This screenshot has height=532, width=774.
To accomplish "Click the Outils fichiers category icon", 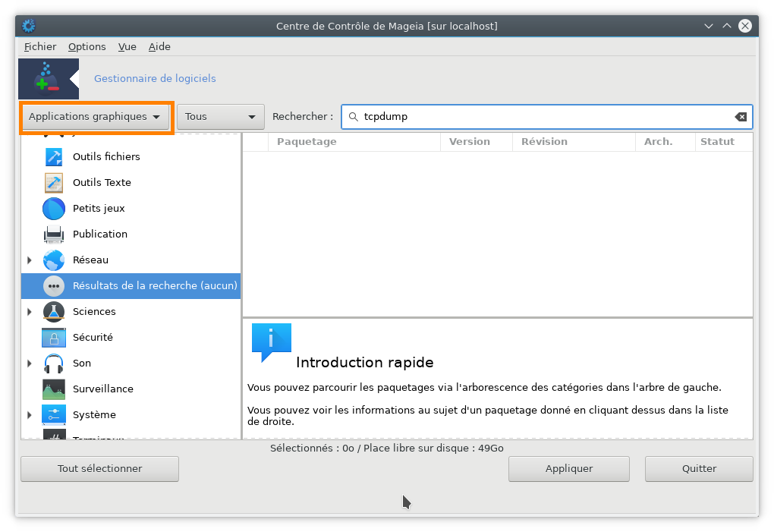I will [x=53, y=157].
